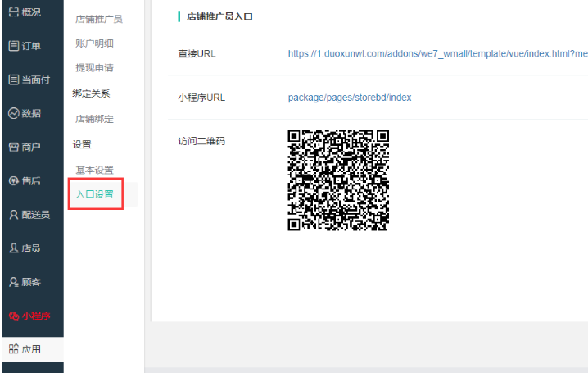Select 入口设置 submenu item

pyautogui.click(x=94, y=194)
